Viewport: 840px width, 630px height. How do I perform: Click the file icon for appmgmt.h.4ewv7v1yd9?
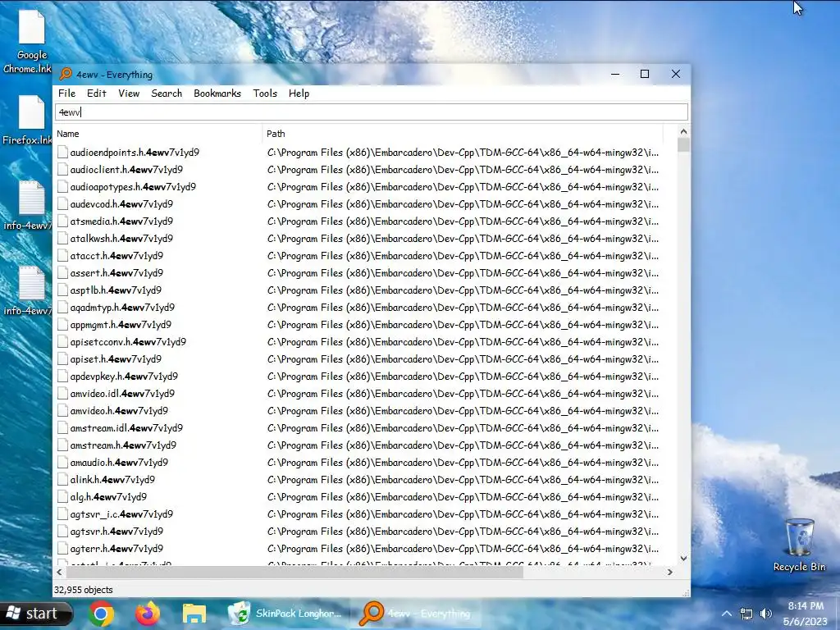62,325
